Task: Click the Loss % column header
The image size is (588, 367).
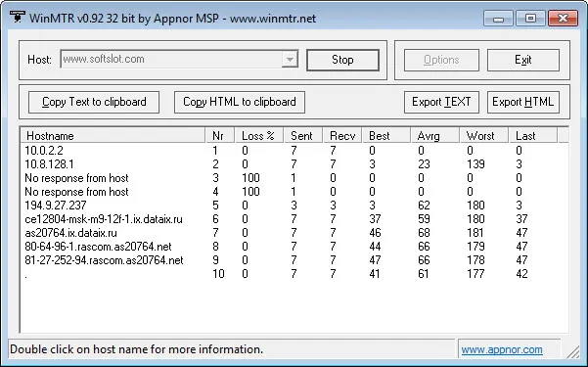Action: click(258, 135)
